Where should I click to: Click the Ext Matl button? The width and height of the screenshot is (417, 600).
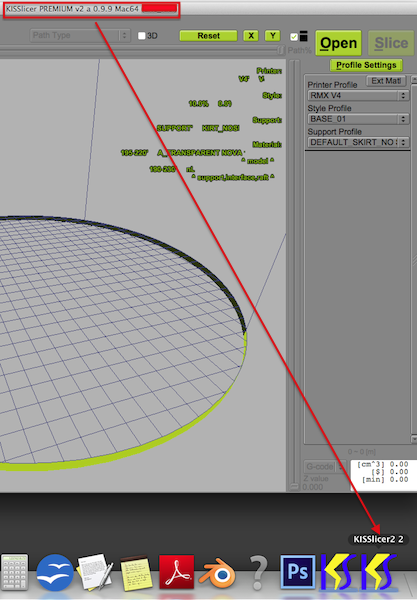pyautogui.click(x=386, y=81)
